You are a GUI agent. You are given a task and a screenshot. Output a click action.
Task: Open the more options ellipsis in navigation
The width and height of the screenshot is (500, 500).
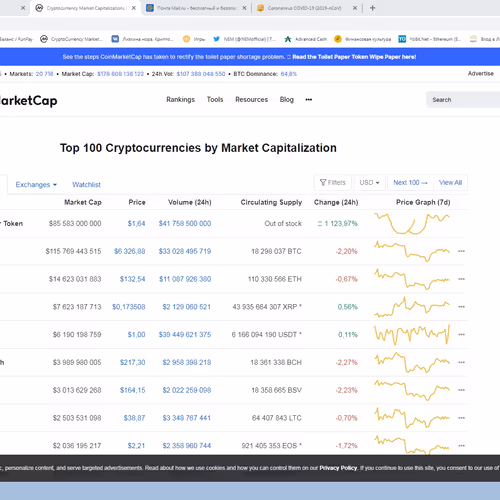coord(309,99)
